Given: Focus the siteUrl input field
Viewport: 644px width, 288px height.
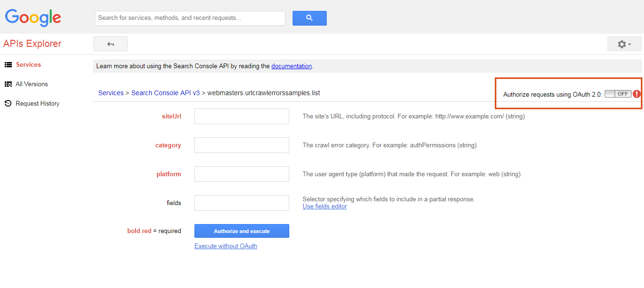Looking at the screenshot, I should pos(242,116).
